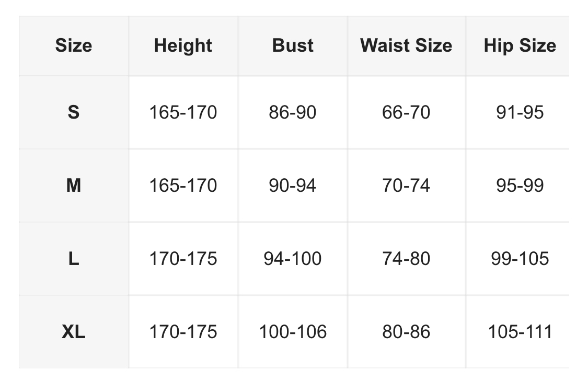Click the S hip value 91-95
Image resolution: width=588 pixels, height=382 pixels.
coord(520,112)
